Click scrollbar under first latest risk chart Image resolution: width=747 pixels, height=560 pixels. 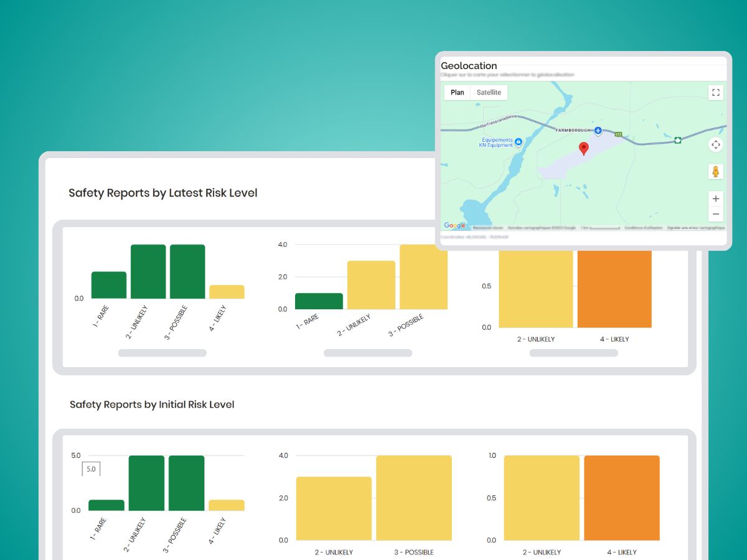tap(162, 353)
